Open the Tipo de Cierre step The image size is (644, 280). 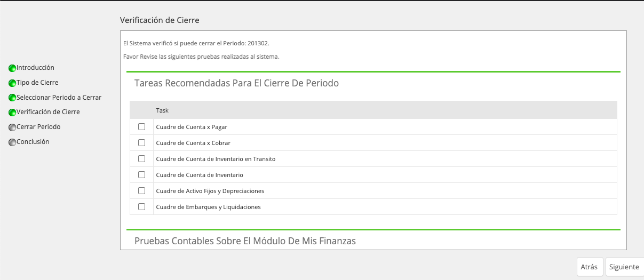click(x=37, y=83)
